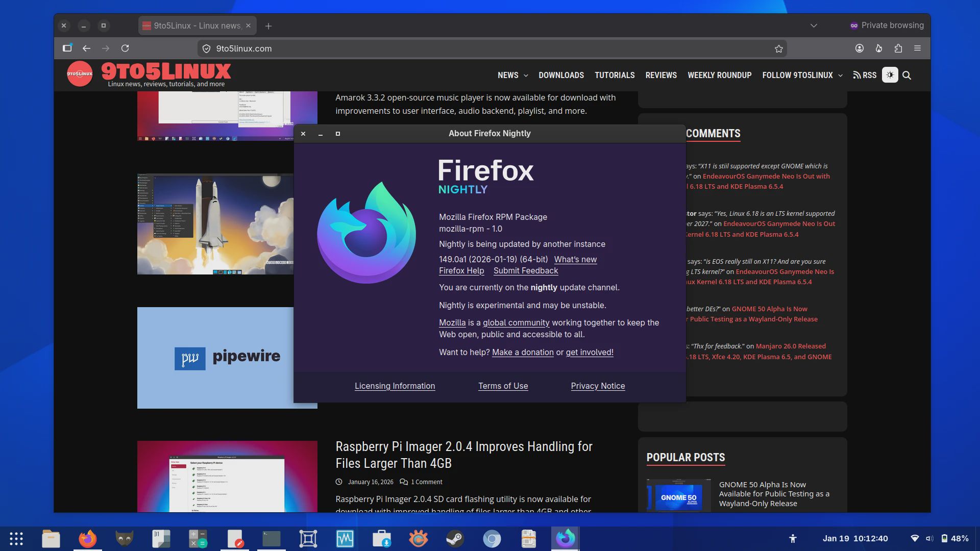Toggle the site light/dark mode
Viewport: 980px width, 551px height.
[890, 75]
